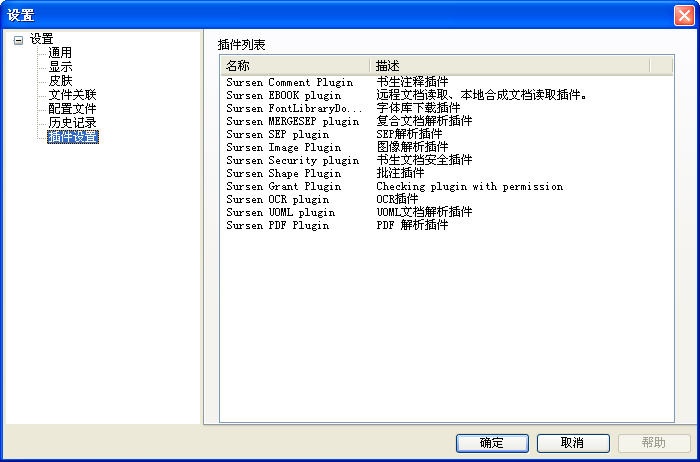The image size is (700, 462).
Task: Open the 显示 settings page
Action: (60, 67)
